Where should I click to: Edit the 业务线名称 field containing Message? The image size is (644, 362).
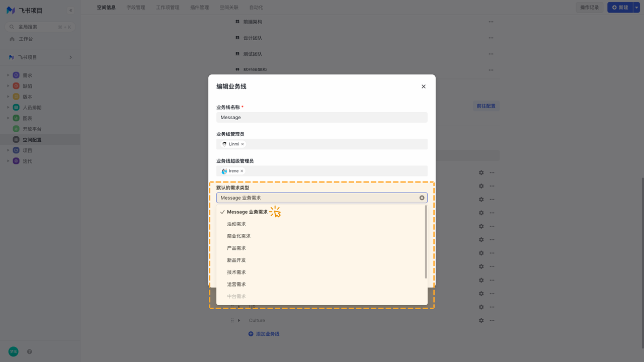coord(322,117)
